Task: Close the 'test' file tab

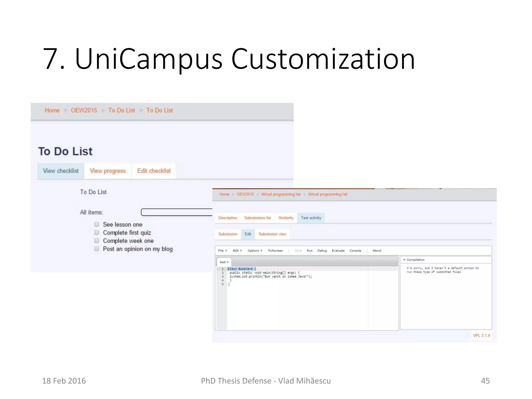Action: [x=228, y=262]
